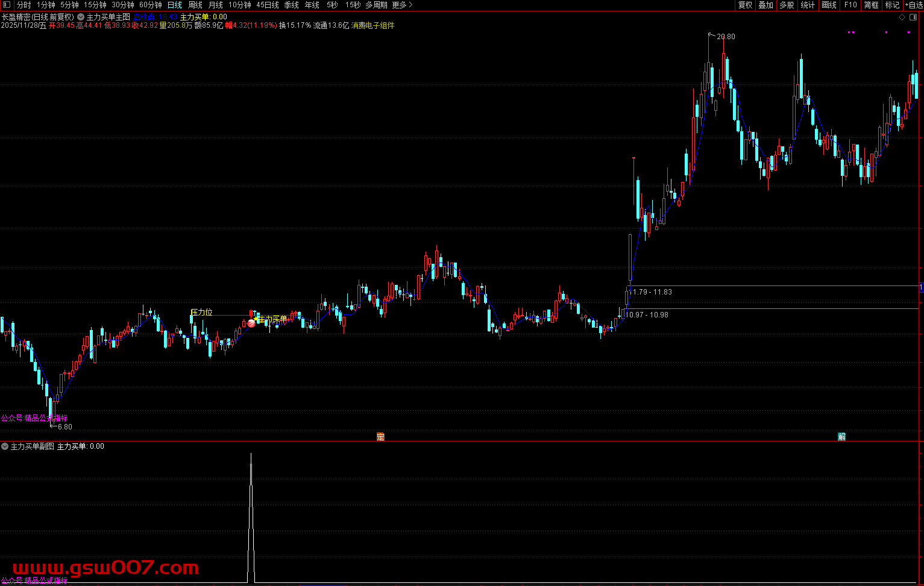The image size is (924, 586).
Task: Open F10 company information
Action: (850, 5)
